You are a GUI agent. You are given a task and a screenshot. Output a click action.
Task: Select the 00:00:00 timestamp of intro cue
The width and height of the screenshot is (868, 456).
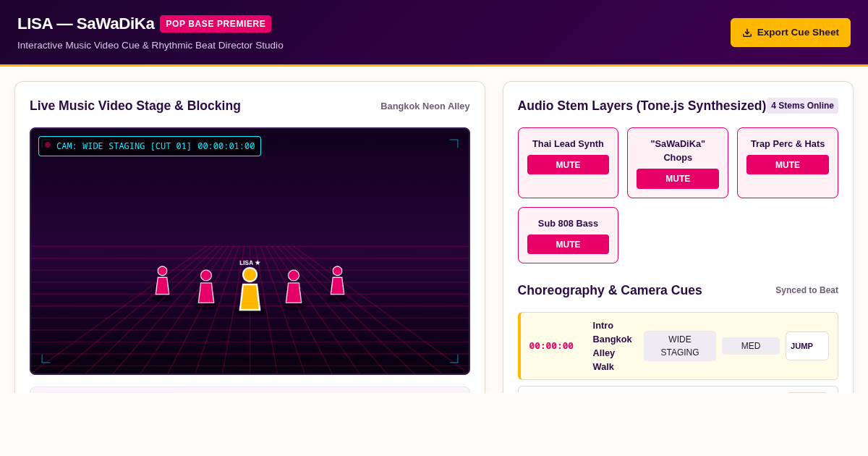point(551,346)
